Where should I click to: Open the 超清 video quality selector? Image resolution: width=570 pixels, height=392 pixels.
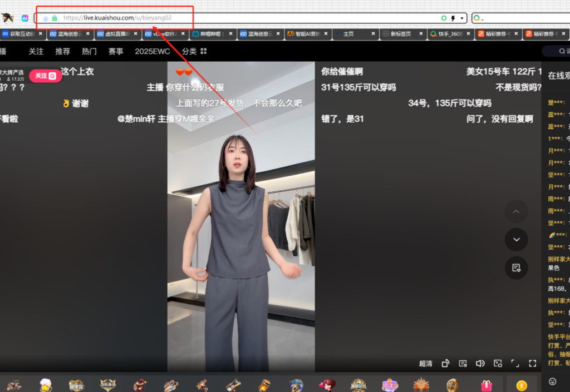click(x=425, y=364)
